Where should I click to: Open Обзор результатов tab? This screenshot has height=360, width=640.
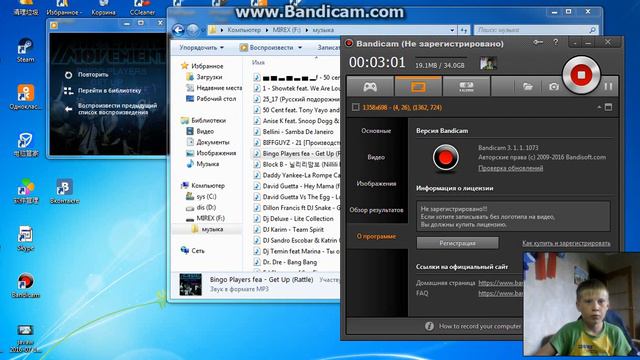tap(376, 210)
